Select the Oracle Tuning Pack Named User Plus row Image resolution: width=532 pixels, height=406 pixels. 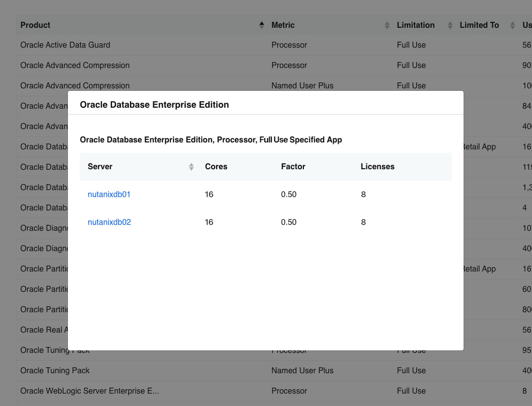click(55, 370)
